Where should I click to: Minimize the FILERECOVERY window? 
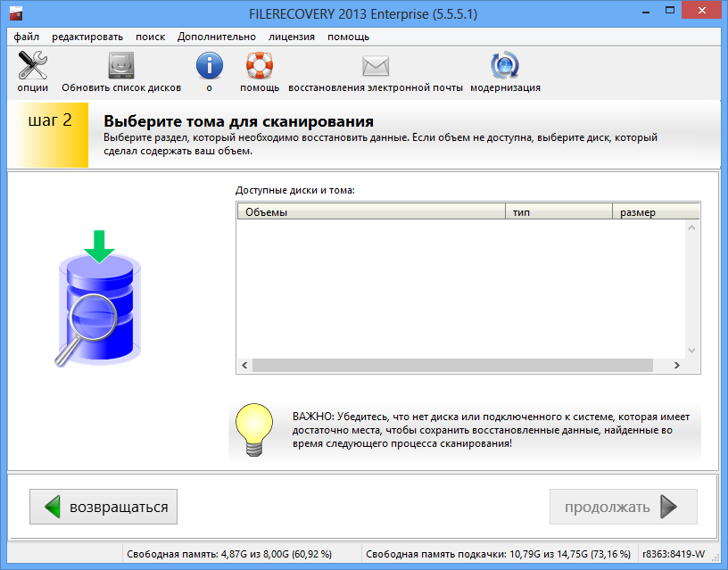[646, 12]
